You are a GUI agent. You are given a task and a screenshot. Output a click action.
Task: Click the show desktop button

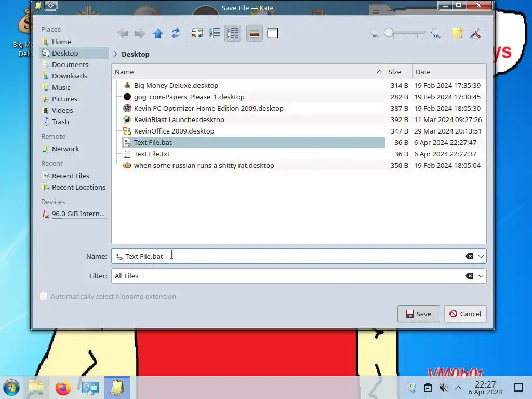pos(518,388)
